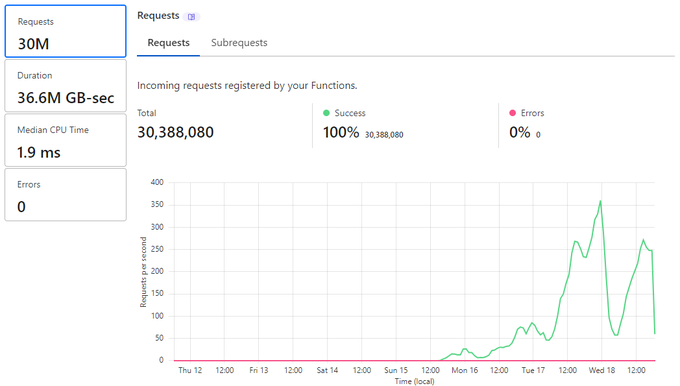This screenshot has width=680, height=386.
Task: Select the Requests 30M metric card
Action: (65, 31)
